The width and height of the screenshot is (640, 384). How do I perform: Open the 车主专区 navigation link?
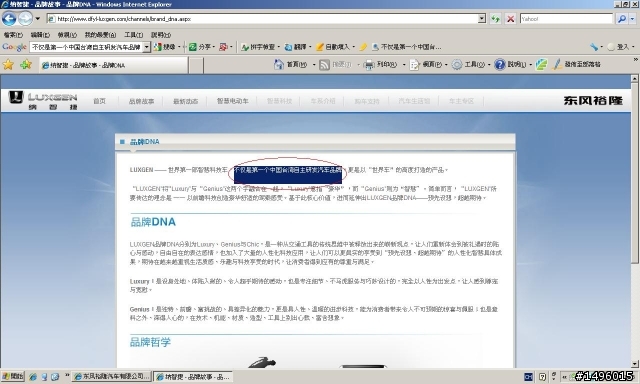point(461,101)
